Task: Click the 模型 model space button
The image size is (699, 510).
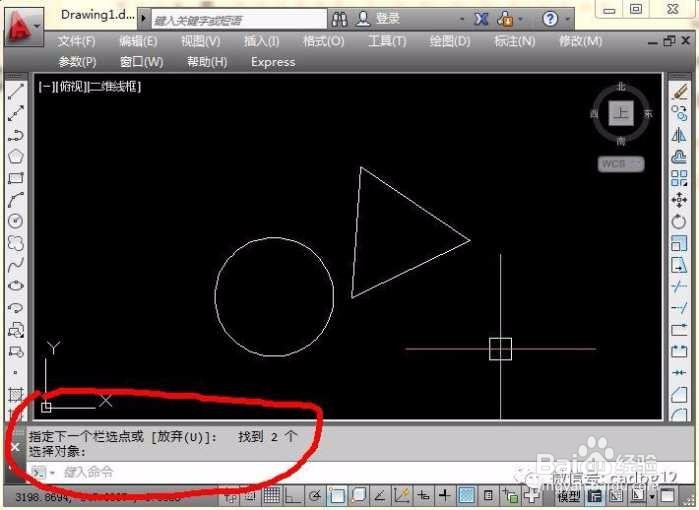Action: (x=569, y=496)
